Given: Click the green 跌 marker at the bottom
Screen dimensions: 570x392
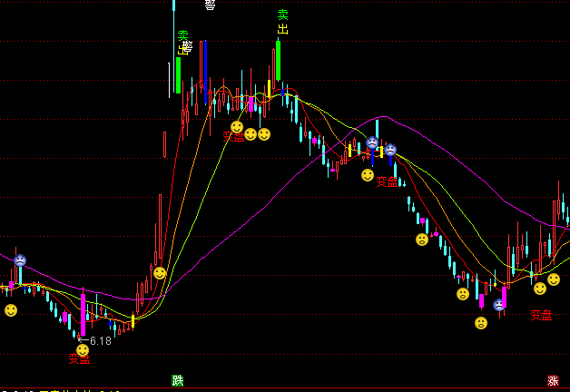Looking at the screenshot, I should point(178,380).
